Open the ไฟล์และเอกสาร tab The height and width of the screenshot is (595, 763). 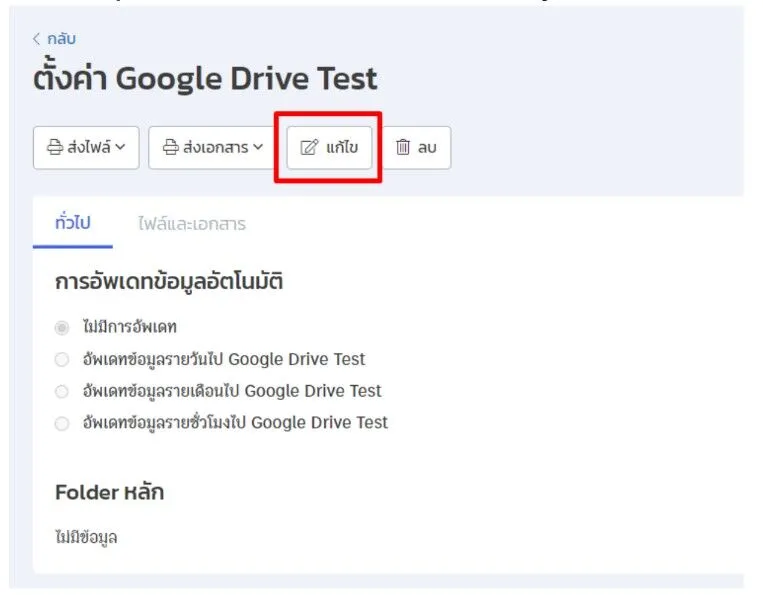coord(192,224)
